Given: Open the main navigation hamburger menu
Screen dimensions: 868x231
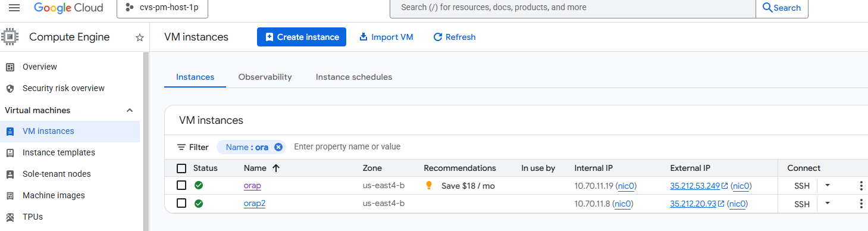Looking at the screenshot, I should click(x=14, y=8).
